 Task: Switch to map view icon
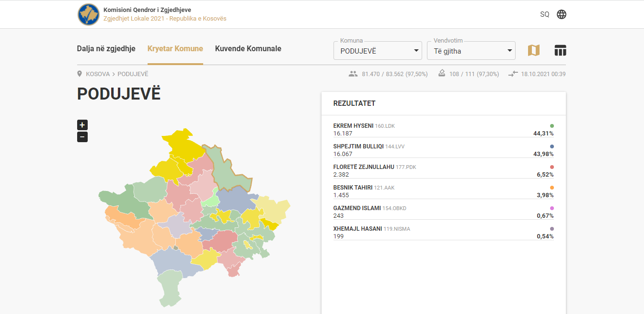(534, 50)
